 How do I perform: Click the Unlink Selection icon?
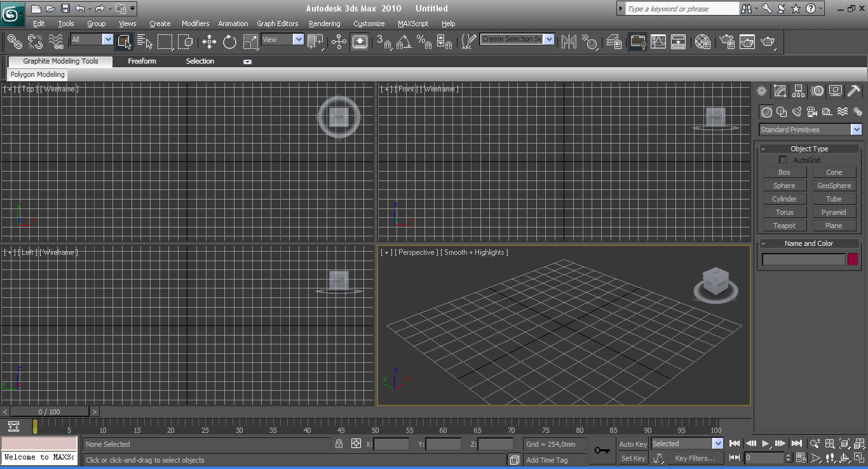(35, 42)
